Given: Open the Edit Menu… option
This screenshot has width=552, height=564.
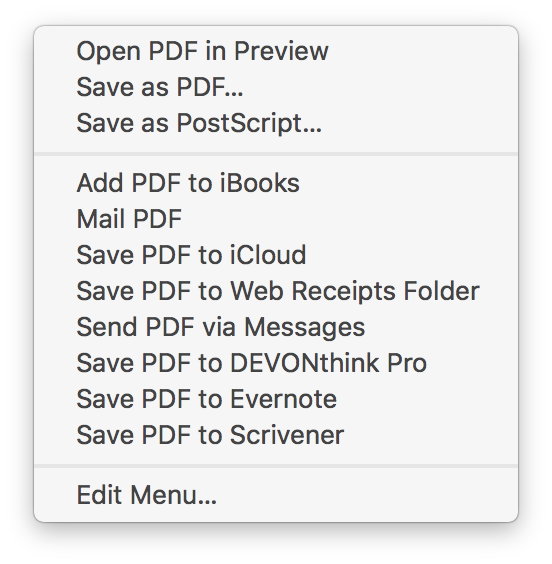Looking at the screenshot, I should tap(276, 495).
